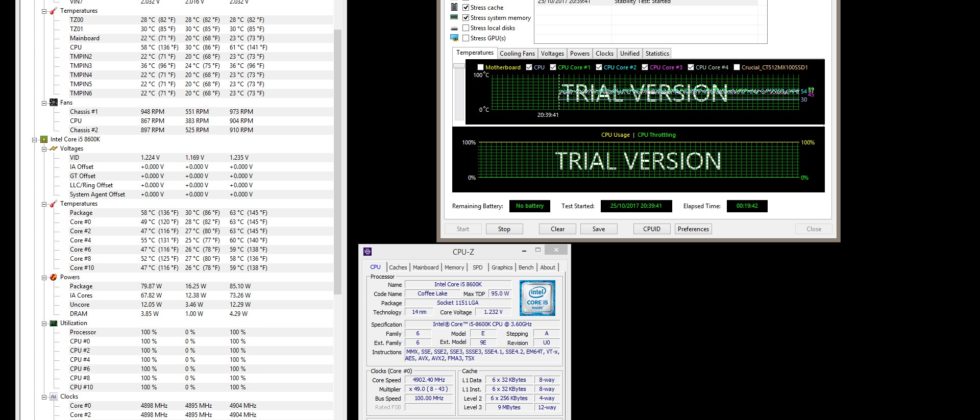Click the Utilization section icon
Viewport: 980px width, 420px height.
[x=53, y=323]
